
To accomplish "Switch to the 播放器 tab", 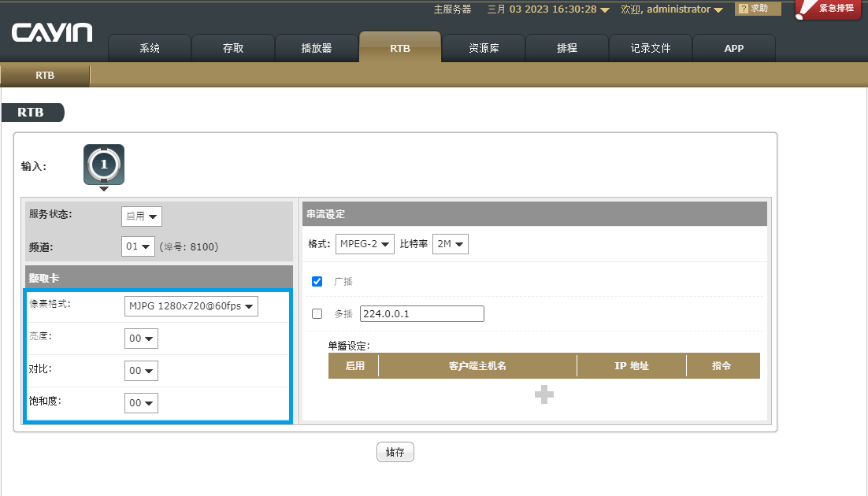I will tap(317, 48).
